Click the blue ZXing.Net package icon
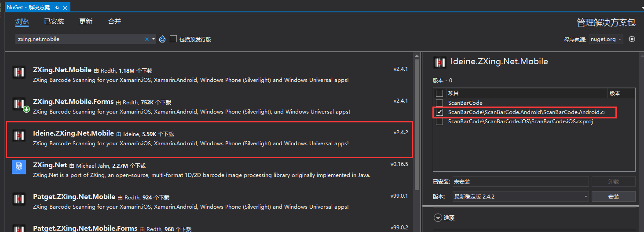This screenshot has height=232, width=644. pyautogui.click(x=18, y=167)
